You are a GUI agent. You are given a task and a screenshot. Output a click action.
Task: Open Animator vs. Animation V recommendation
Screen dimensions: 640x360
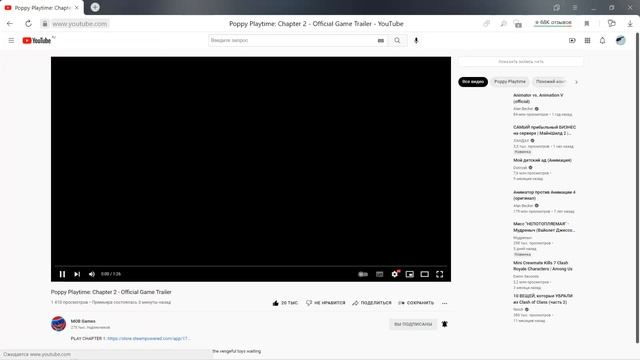tap(538, 98)
